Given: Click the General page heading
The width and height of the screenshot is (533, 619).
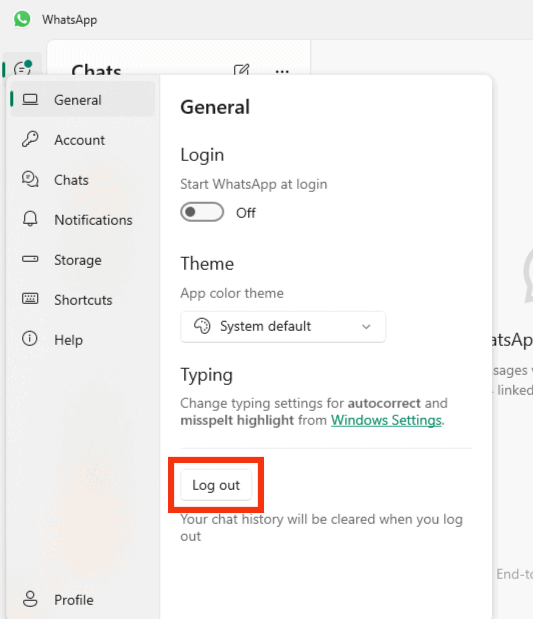Looking at the screenshot, I should pos(215,107).
